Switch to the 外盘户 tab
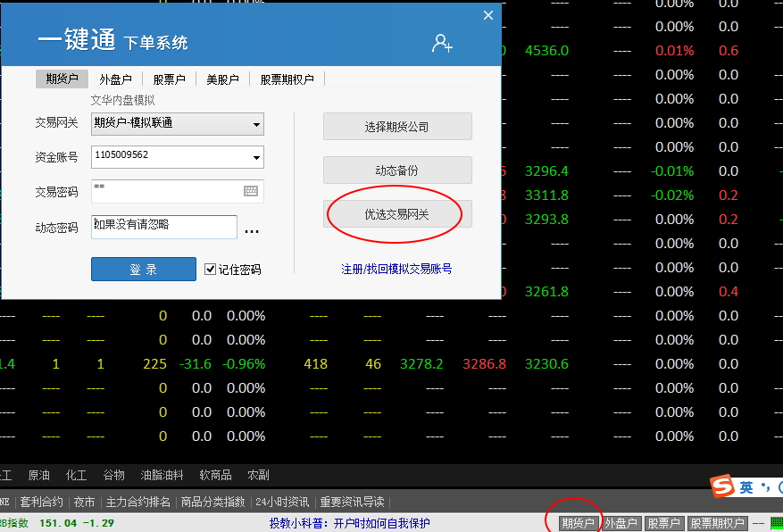The width and height of the screenshot is (783, 532). point(115,79)
